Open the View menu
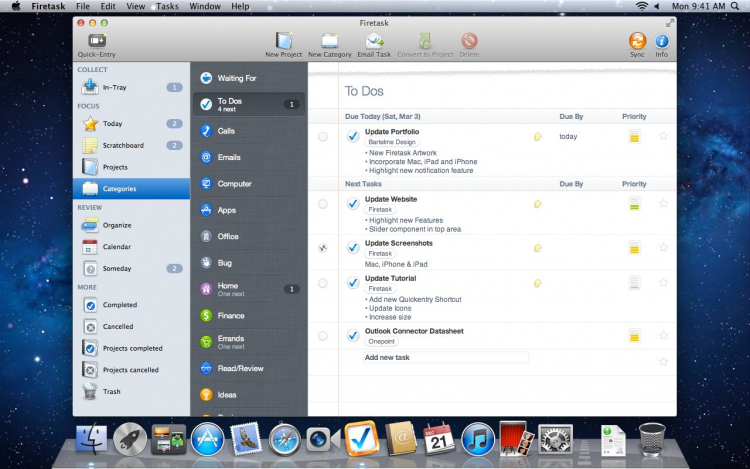The image size is (750, 469). click(135, 6)
